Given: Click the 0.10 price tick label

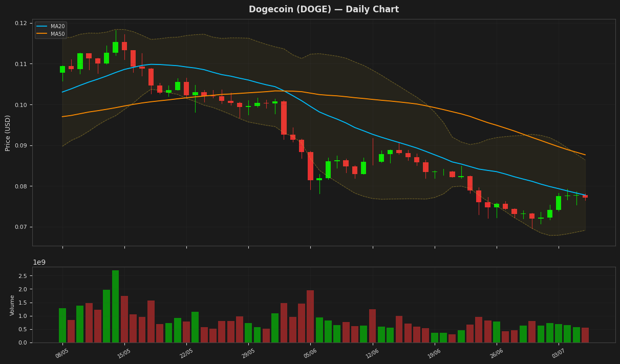Looking at the screenshot, I should pos(21,105).
